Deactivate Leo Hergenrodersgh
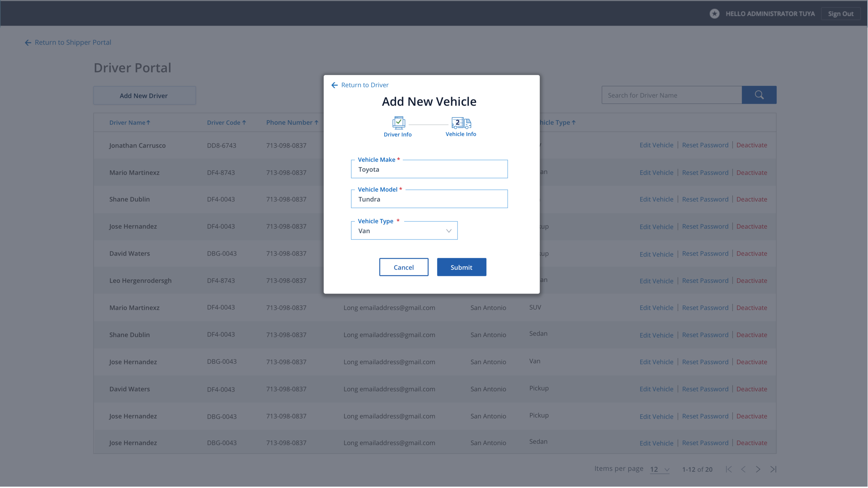This screenshot has height=488, width=868. coord(752,281)
